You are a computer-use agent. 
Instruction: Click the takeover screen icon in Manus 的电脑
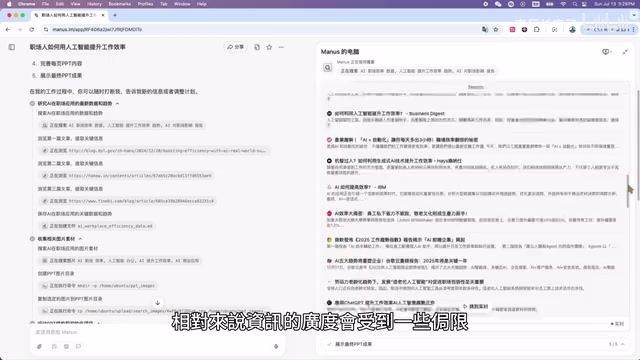607,52
